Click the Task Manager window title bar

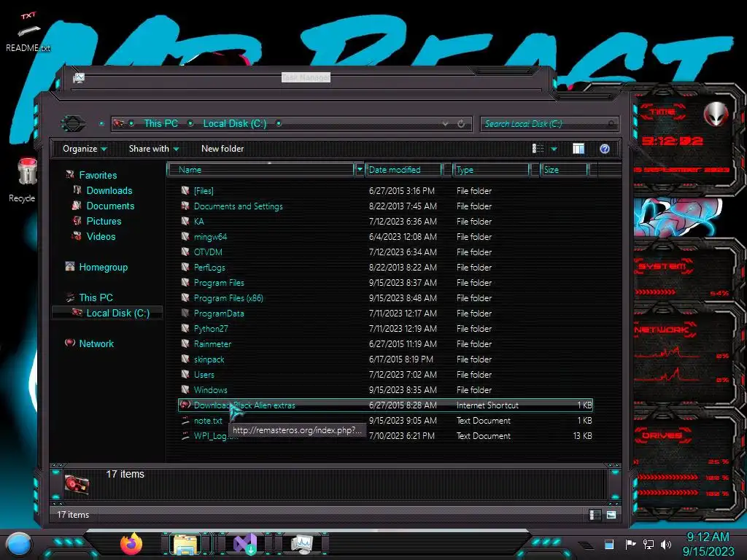[306, 77]
